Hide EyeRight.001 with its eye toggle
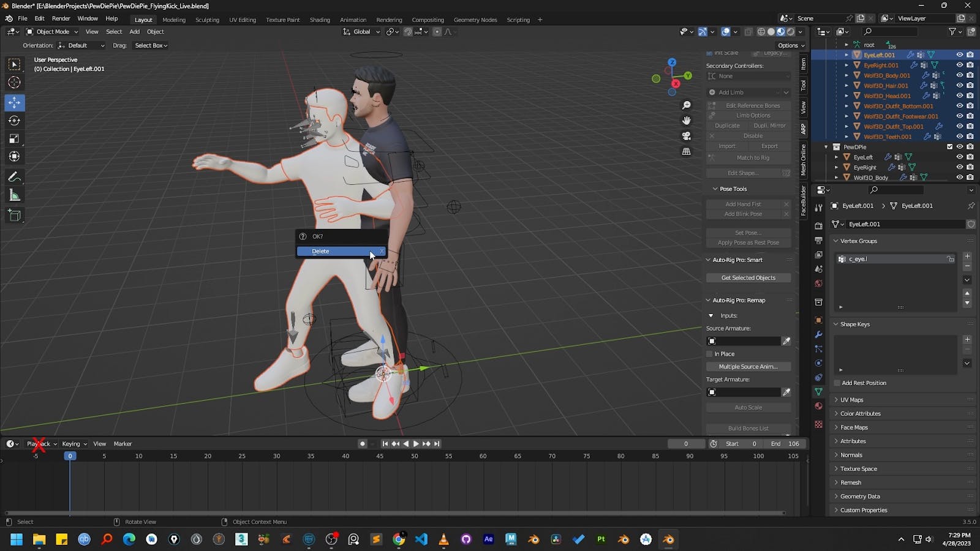Image resolution: width=980 pixels, height=551 pixels. click(x=959, y=65)
